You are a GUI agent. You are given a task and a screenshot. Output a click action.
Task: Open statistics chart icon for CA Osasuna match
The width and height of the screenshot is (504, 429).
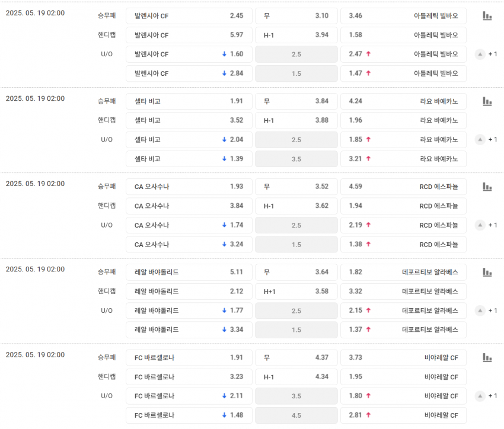(x=487, y=187)
